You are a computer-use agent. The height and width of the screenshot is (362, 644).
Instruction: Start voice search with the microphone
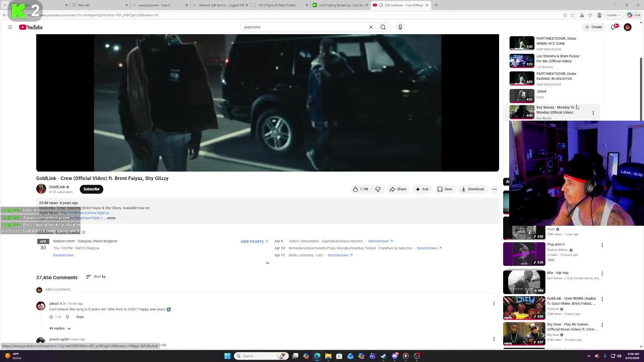point(400,27)
